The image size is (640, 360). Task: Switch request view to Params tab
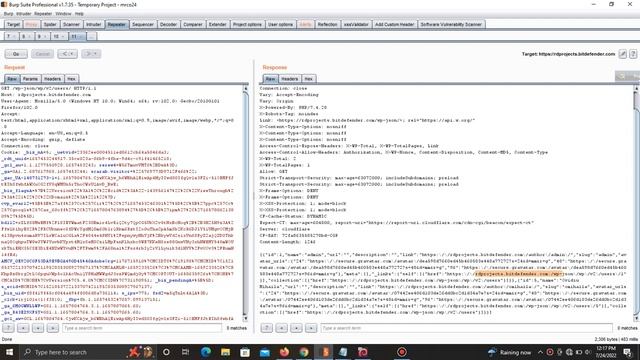coord(30,79)
